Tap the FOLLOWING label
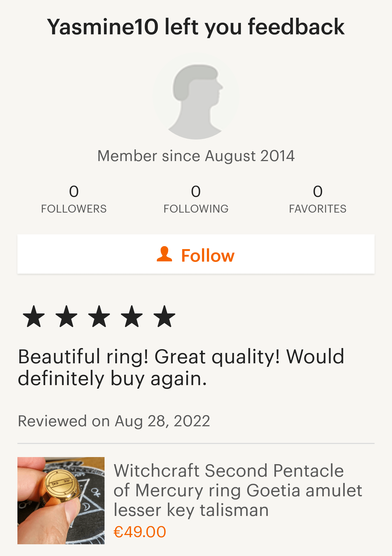 tap(196, 209)
